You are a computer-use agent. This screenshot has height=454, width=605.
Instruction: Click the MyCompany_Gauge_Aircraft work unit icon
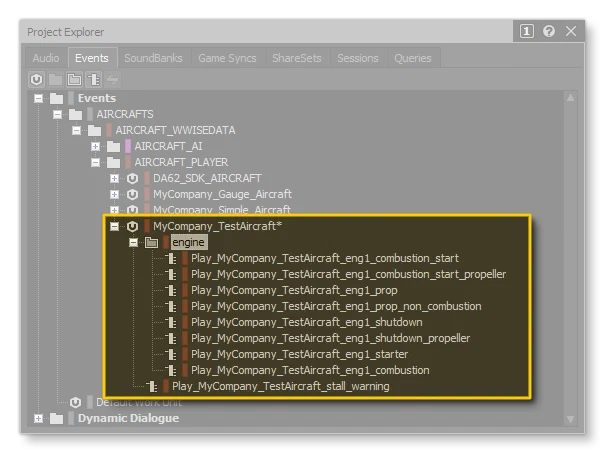point(132,194)
